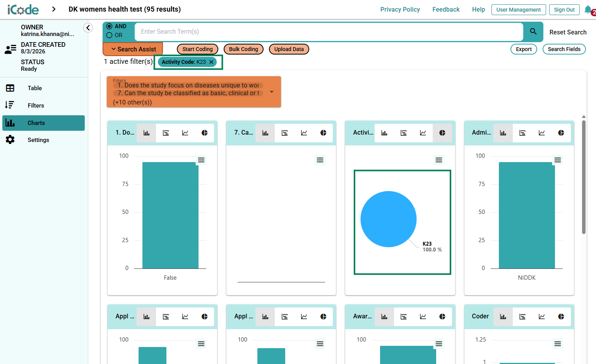The height and width of the screenshot is (364, 596).
Task: Open hamburger menu on Activity Code chart
Action: tap(439, 160)
